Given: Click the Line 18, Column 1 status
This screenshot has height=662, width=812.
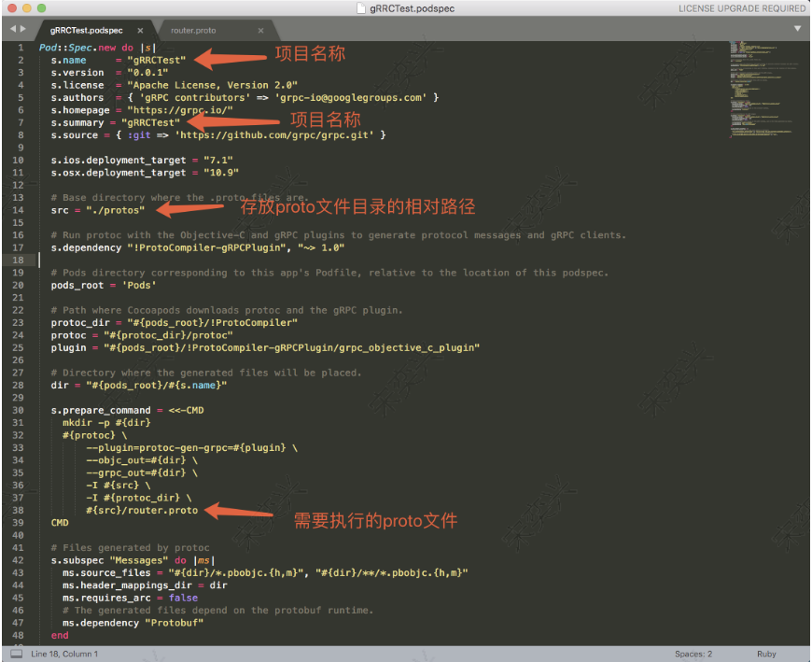Looking at the screenshot, I should click(x=64, y=654).
